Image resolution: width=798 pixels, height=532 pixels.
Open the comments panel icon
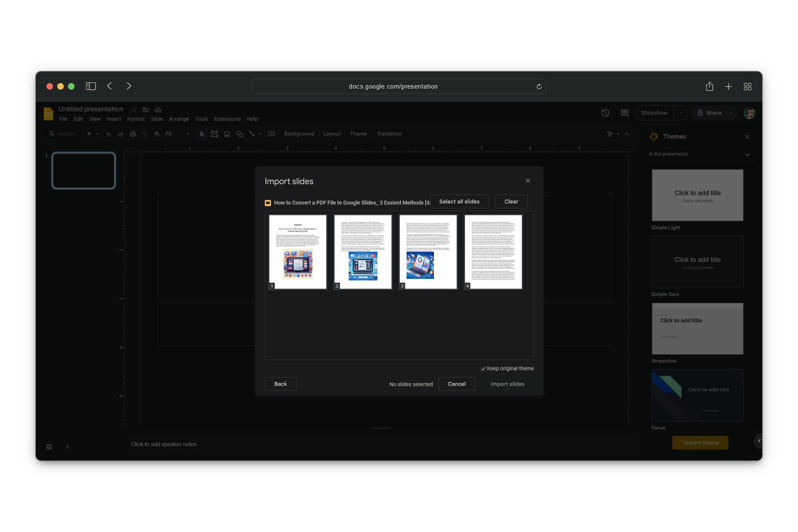[x=624, y=113]
